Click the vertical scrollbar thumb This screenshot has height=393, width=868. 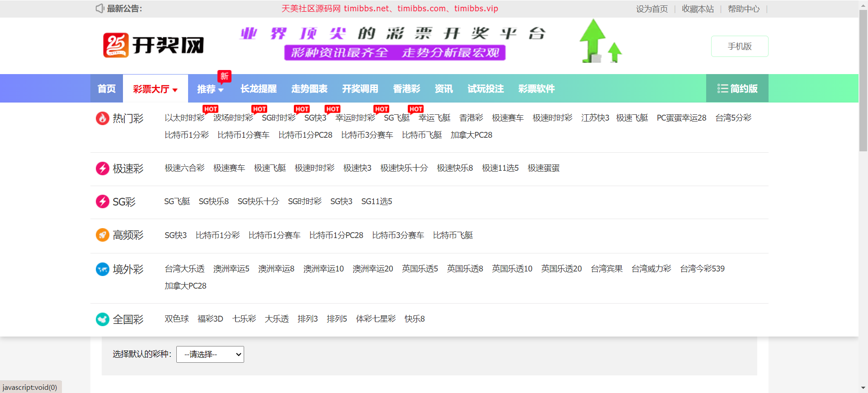[863, 81]
